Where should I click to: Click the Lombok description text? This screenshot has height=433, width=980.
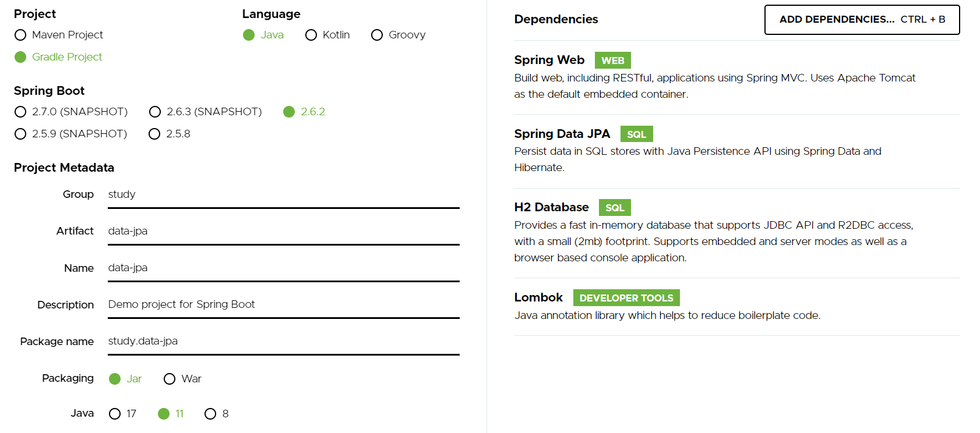coord(668,315)
